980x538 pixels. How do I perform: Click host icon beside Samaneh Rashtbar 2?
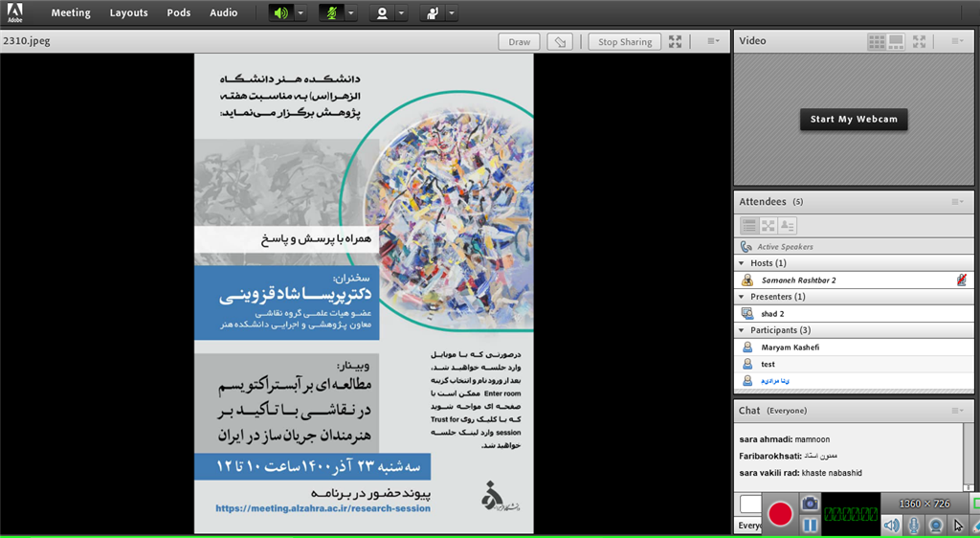pos(746,280)
